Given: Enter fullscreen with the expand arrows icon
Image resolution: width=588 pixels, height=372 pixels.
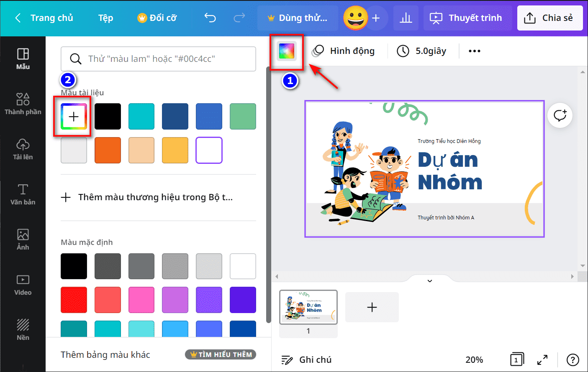Looking at the screenshot, I should click(542, 359).
